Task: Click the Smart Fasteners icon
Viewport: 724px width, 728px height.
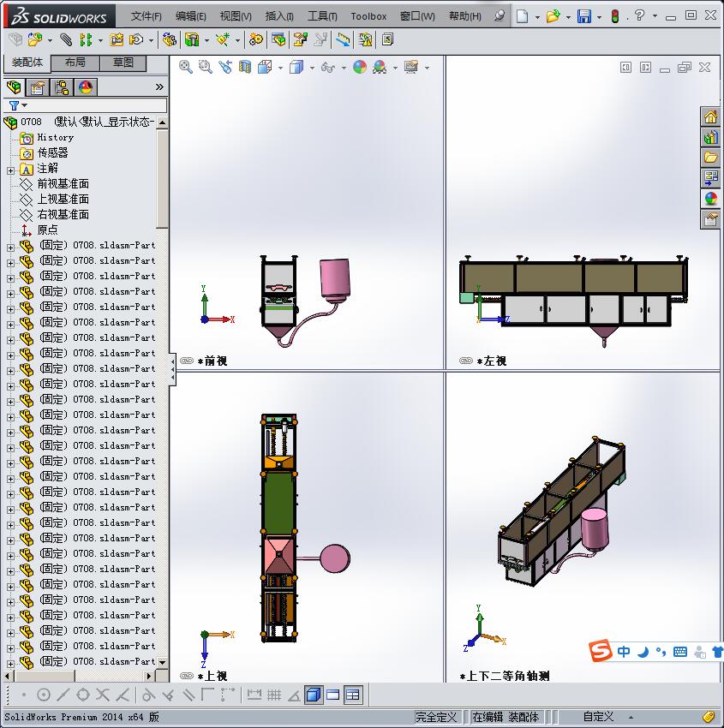Action: pyautogui.click(x=117, y=40)
